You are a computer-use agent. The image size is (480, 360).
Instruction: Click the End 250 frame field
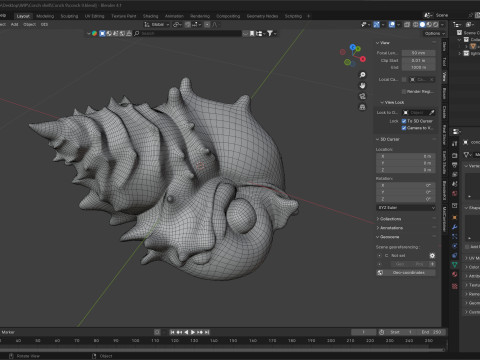coord(431,332)
